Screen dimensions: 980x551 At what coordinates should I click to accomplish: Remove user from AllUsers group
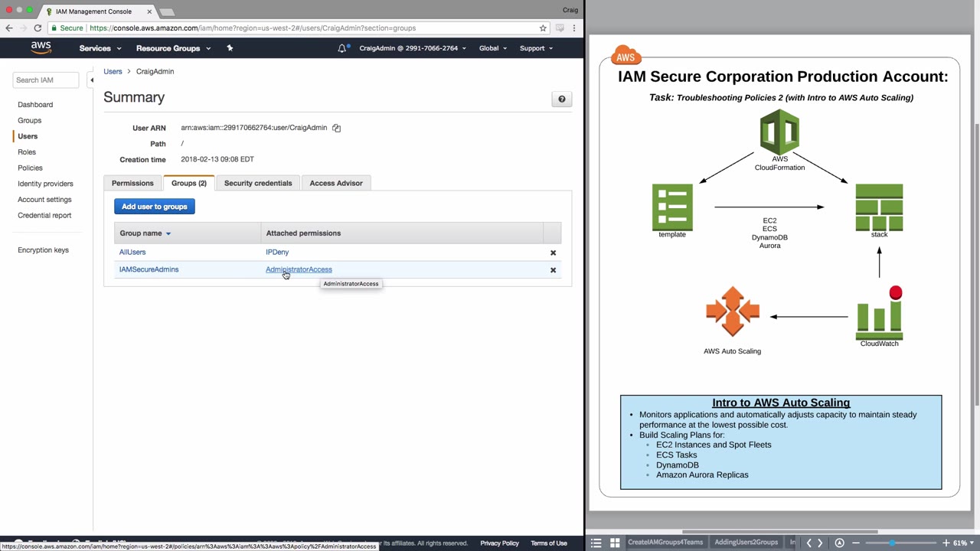pos(553,253)
